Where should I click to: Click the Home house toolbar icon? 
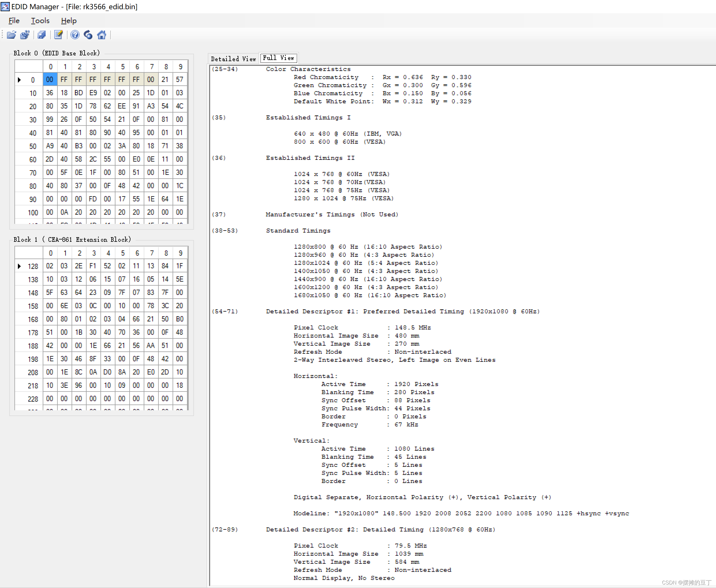coord(102,35)
